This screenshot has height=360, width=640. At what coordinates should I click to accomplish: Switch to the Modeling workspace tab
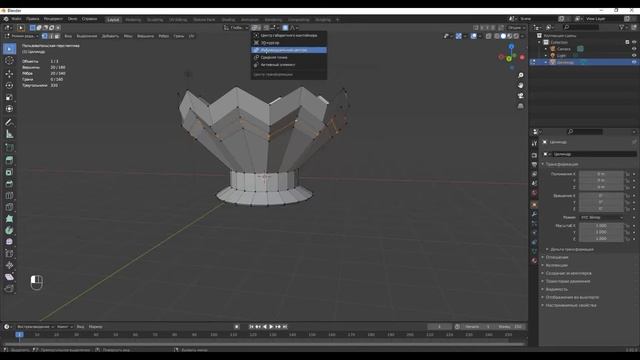pos(133,19)
